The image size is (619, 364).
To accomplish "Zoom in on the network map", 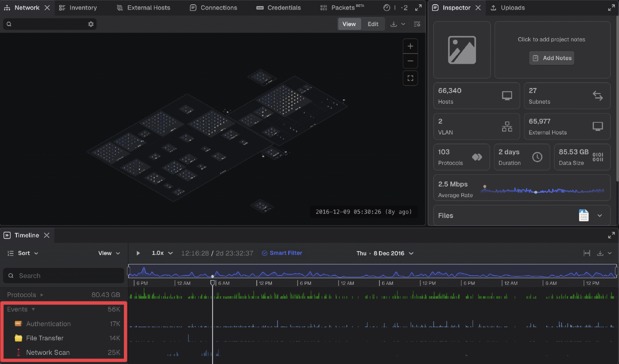I will pyautogui.click(x=410, y=46).
